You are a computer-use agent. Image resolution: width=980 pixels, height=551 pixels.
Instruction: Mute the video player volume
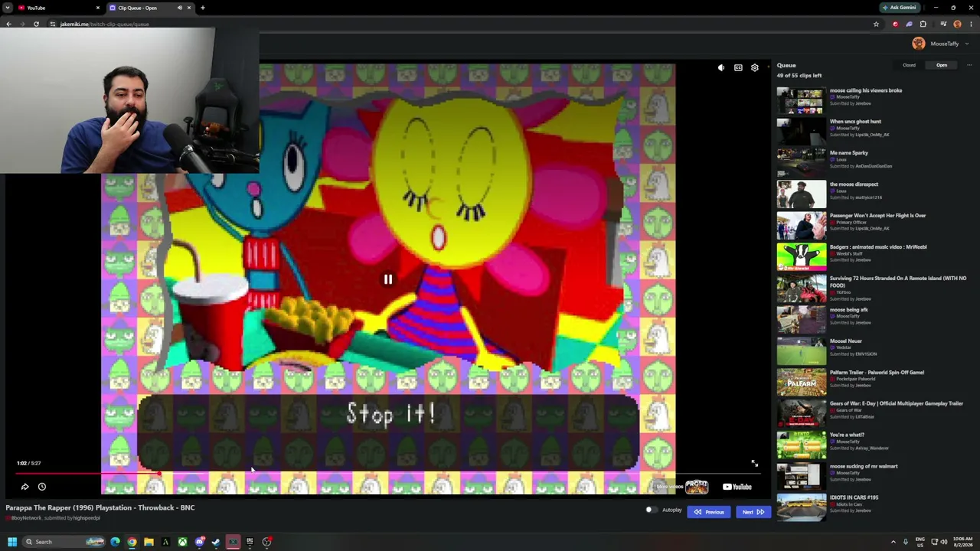click(720, 68)
